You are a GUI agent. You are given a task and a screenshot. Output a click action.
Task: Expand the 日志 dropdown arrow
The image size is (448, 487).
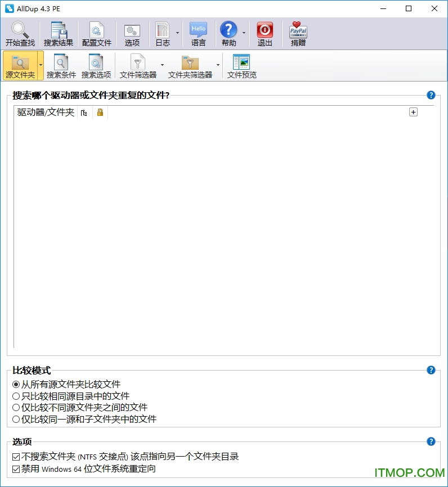[177, 33]
